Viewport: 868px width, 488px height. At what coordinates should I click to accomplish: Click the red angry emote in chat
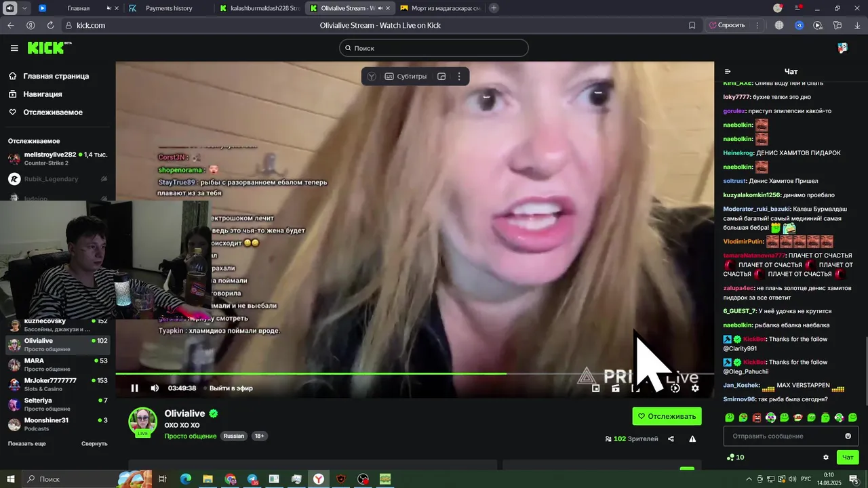pyautogui.click(x=757, y=418)
